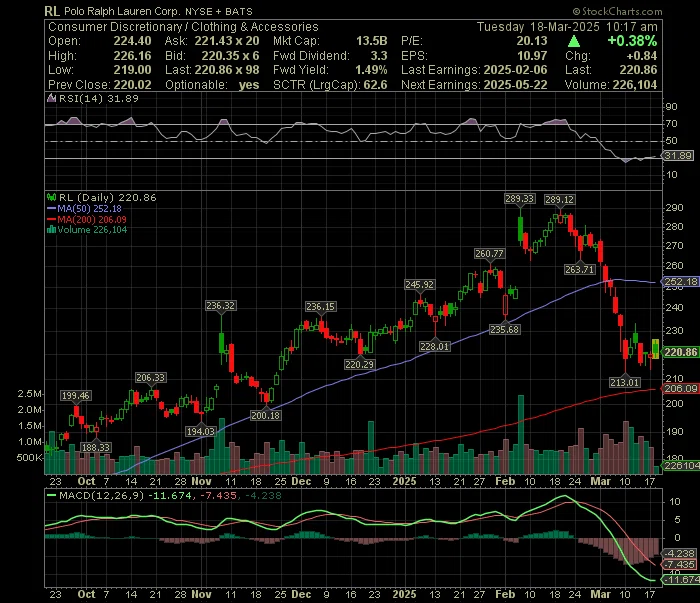Click the 236.15 high annotation
The height and width of the screenshot is (603, 700).
[x=321, y=307]
